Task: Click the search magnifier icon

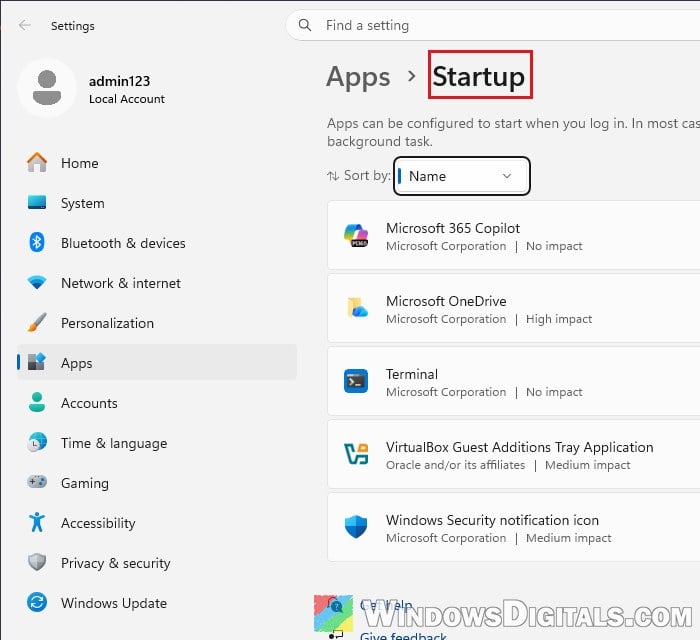Action: point(305,25)
